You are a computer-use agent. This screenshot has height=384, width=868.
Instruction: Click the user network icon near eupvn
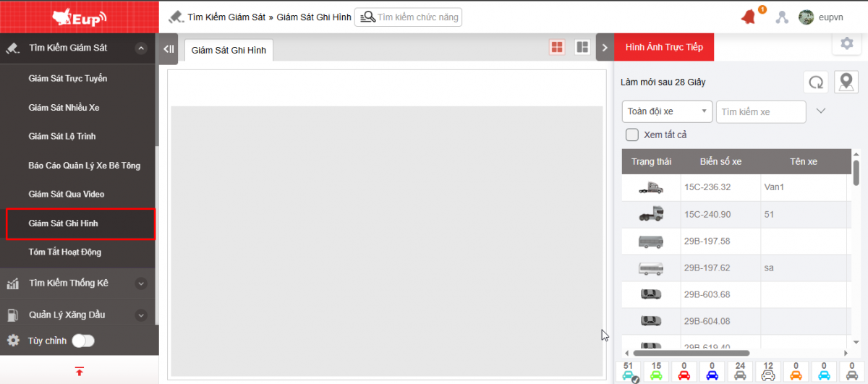(x=781, y=17)
